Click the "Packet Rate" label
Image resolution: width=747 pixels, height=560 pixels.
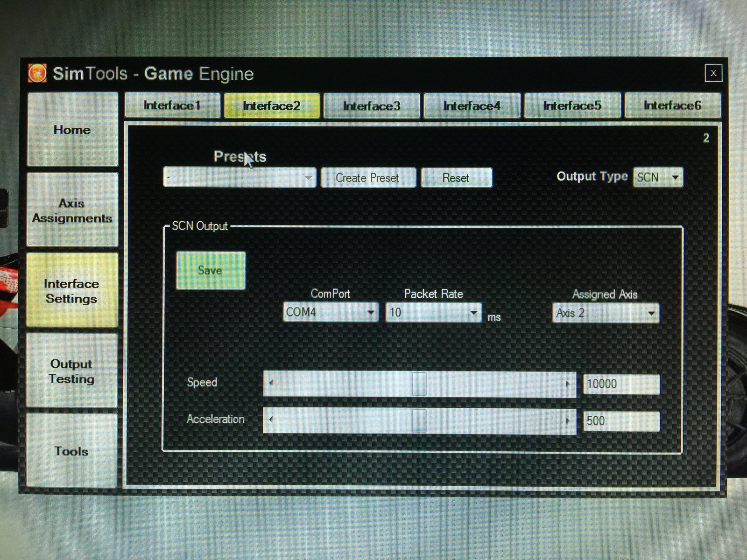click(x=433, y=294)
